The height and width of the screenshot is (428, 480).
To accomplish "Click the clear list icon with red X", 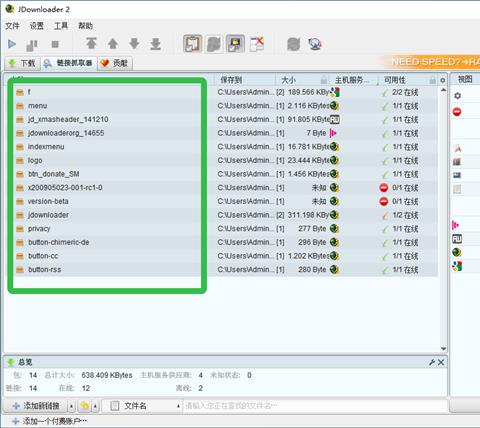I will [x=257, y=44].
